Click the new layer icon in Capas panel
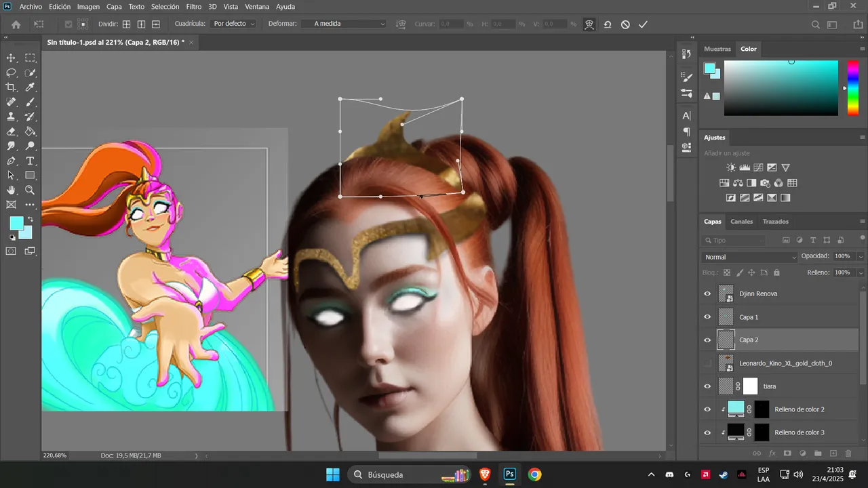Screen dimensions: 868x488 (833, 453)
